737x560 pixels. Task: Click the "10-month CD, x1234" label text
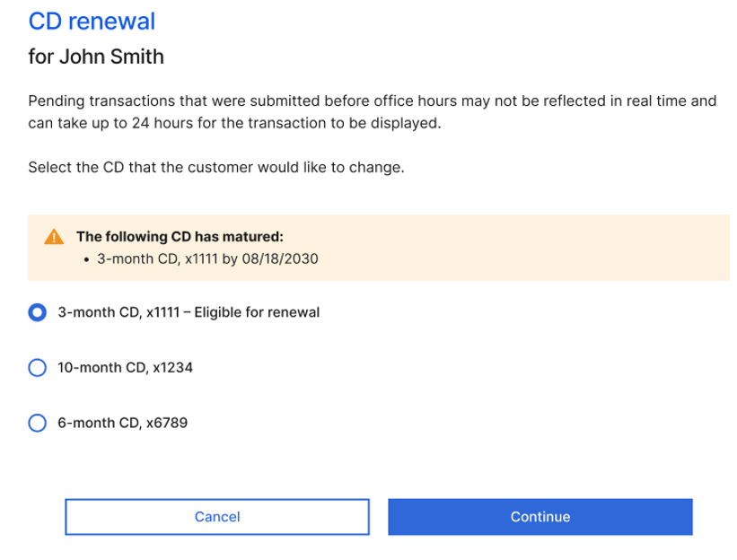coord(125,367)
